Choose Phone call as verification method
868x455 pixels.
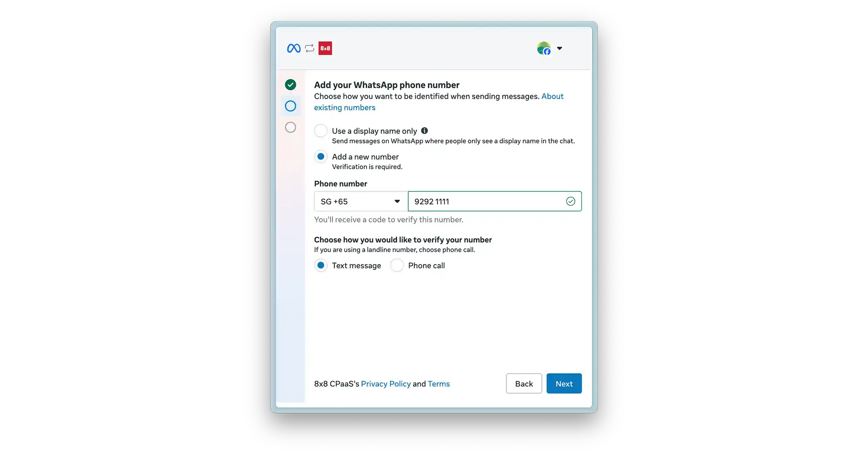click(397, 265)
